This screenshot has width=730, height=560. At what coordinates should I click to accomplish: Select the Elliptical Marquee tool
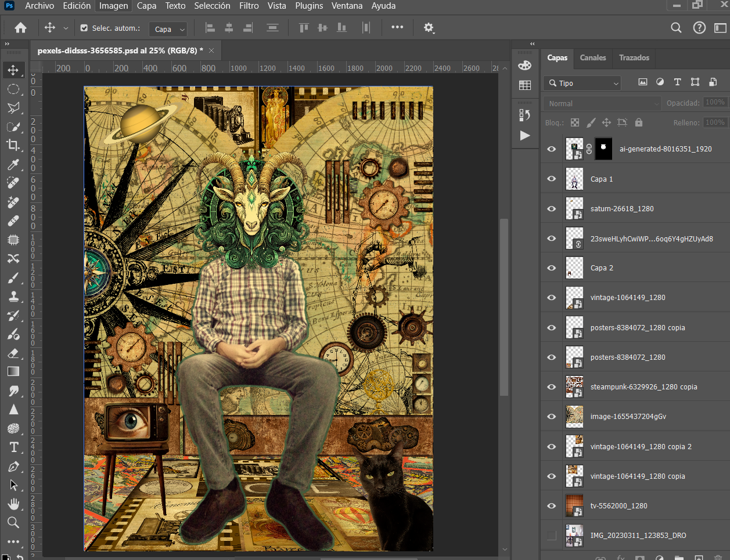coord(13,89)
